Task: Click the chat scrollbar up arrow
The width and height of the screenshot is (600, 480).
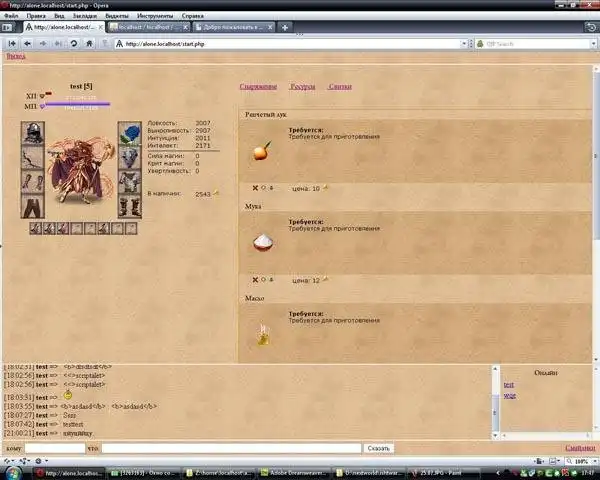Action: point(496,369)
